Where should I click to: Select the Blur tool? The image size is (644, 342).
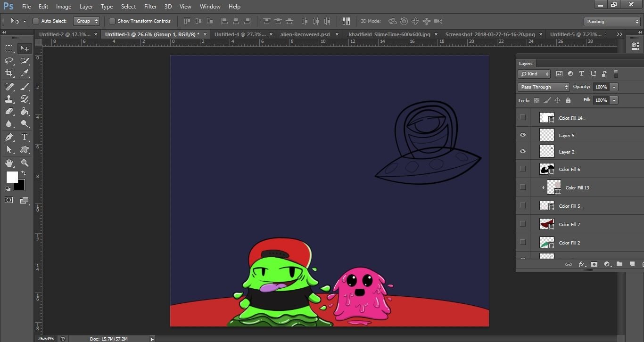coord(9,124)
